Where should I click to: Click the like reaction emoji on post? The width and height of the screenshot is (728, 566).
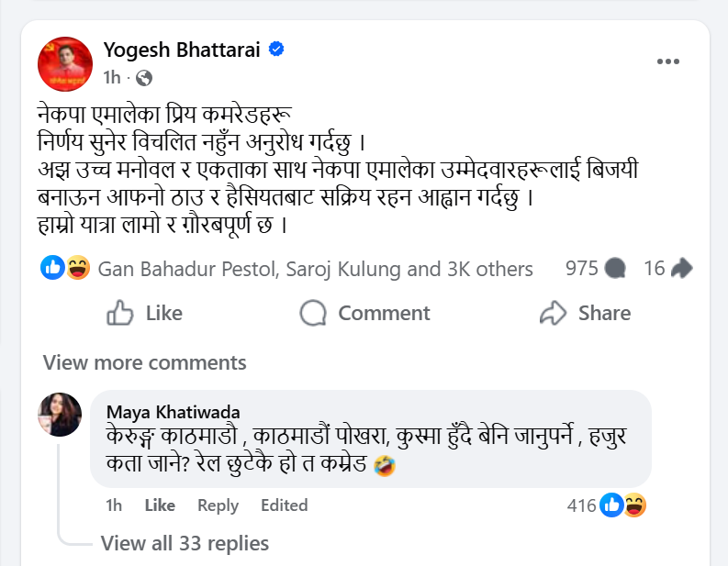pyautogui.click(x=54, y=269)
